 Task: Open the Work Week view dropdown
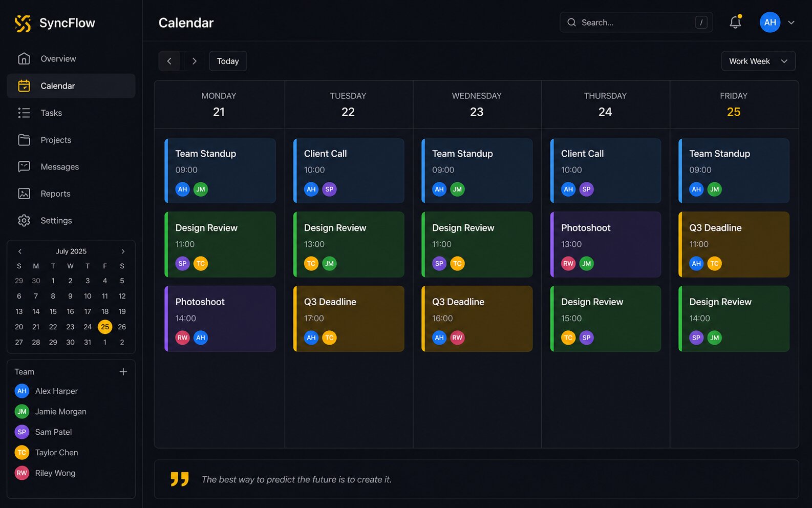point(758,61)
